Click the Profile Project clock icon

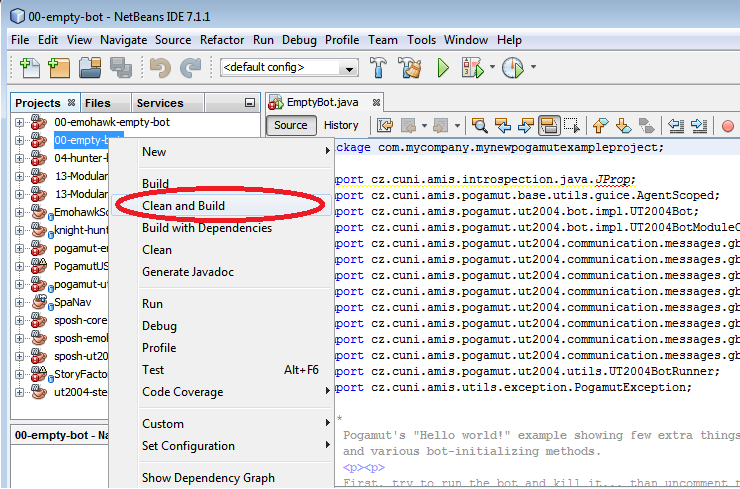pyautogui.click(x=513, y=67)
